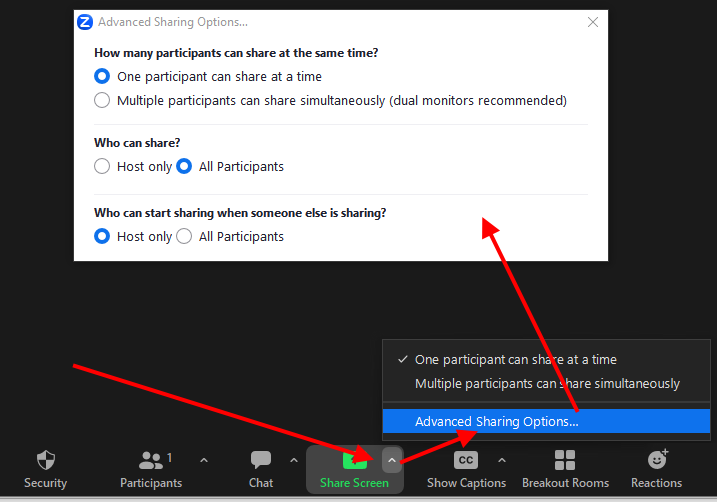Expand the caret next to Share Screen
The image size is (717, 502).
(x=392, y=460)
